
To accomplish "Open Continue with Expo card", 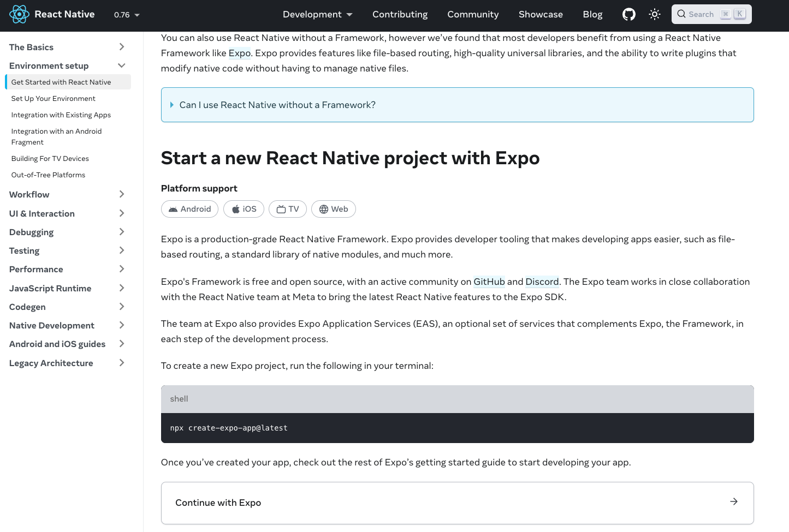I will click(x=457, y=503).
